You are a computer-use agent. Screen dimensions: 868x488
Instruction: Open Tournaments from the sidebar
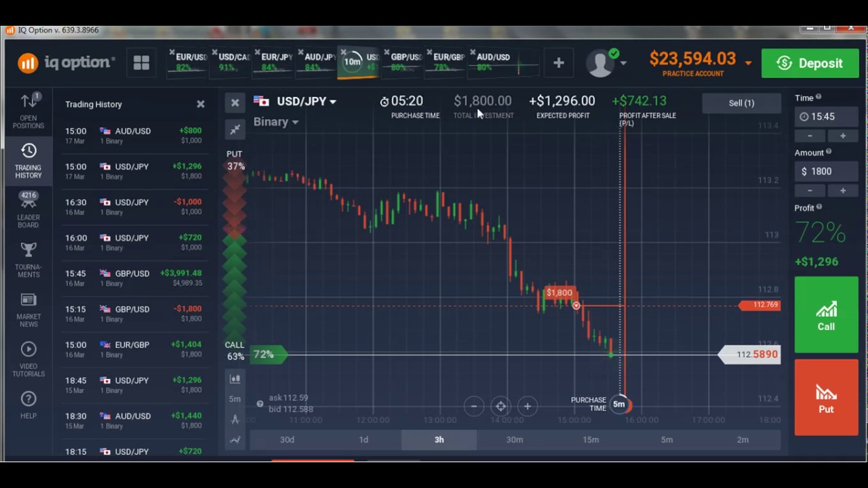[28, 260]
